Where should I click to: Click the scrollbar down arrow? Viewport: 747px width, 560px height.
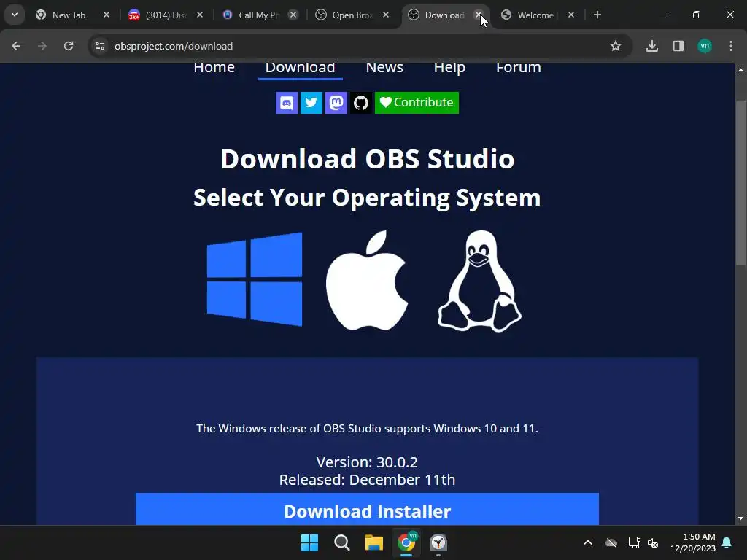click(x=740, y=518)
